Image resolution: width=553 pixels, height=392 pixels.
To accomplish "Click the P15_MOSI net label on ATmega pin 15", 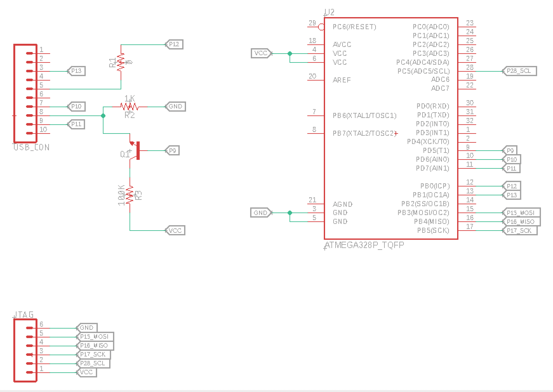I will click(x=521, y=213).
